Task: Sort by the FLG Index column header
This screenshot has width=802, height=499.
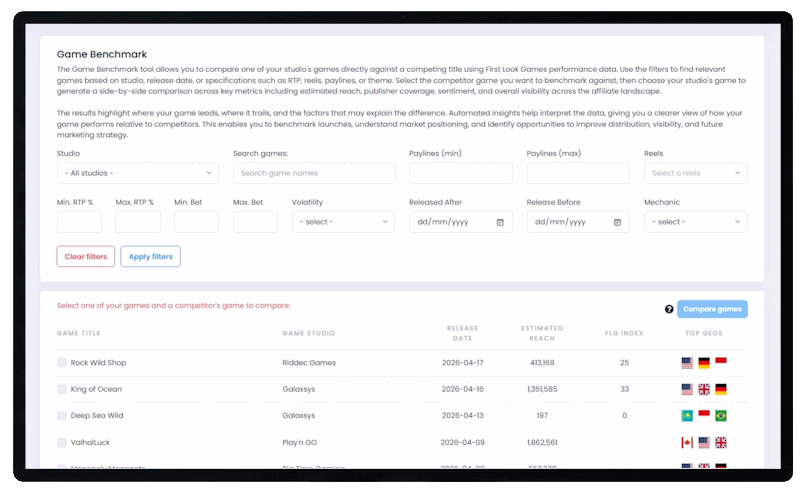Action: click(x=624, y=333)
